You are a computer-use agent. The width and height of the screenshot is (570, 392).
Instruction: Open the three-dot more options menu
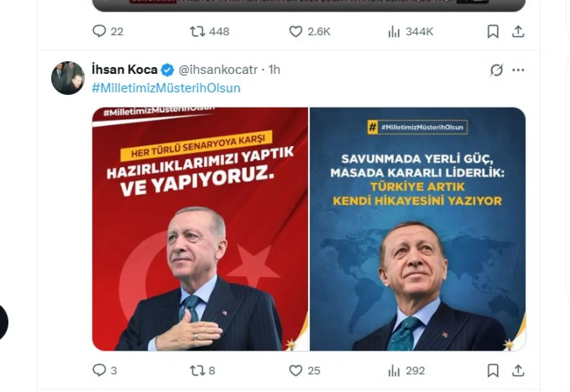[518, 70]
